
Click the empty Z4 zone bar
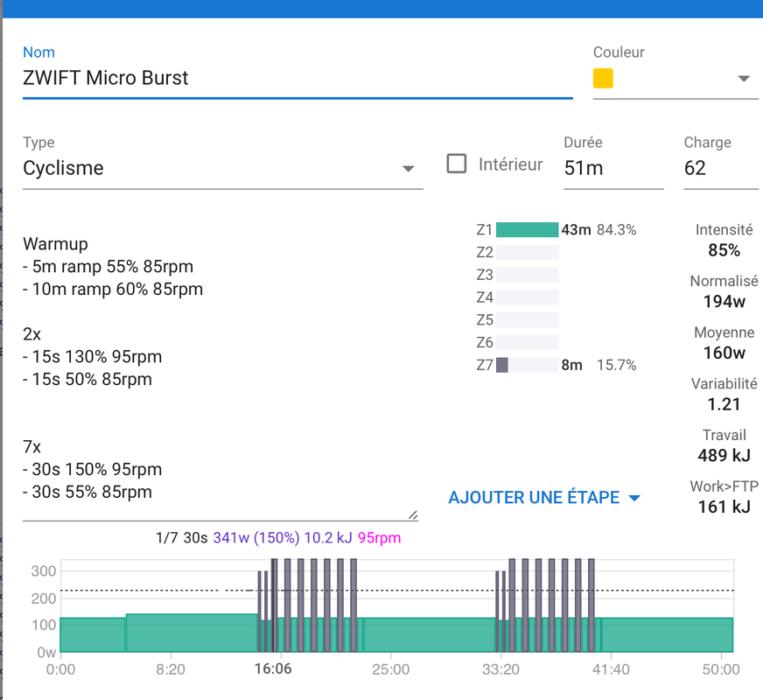[x=527, y=297]
